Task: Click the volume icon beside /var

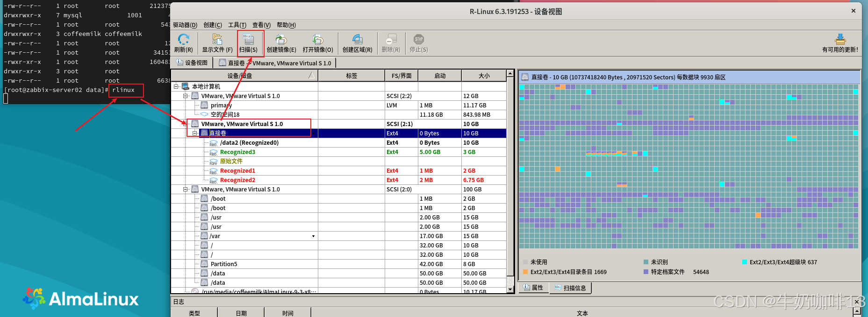Action: point(204,236)
